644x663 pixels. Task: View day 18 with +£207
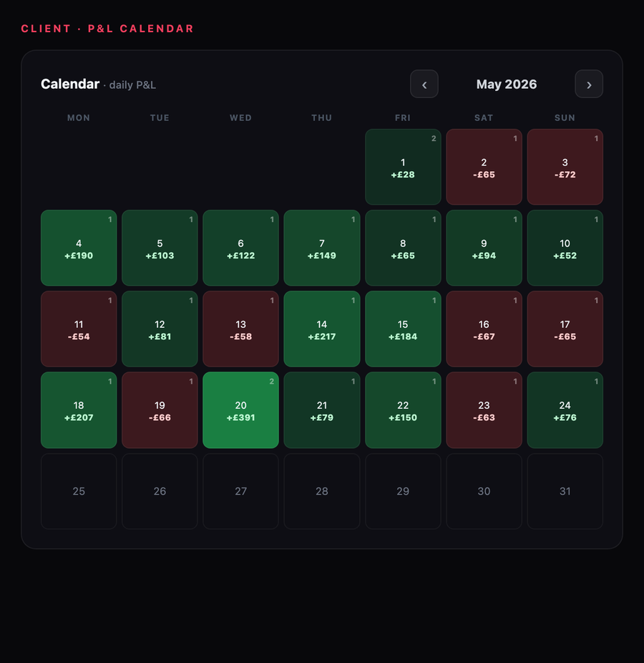click(79, 410)
